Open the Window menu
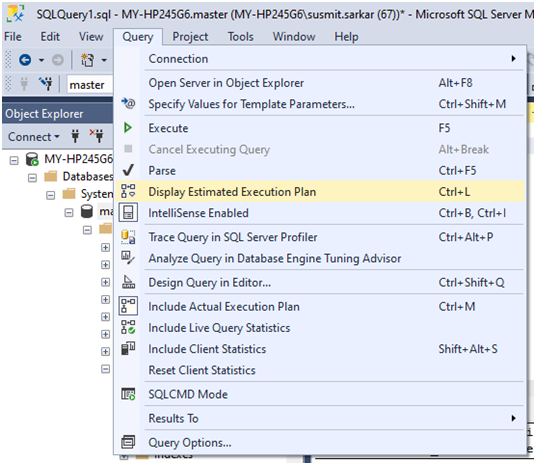Image resolution: width=536 pixels, height=465 pixels. point(294,37)
